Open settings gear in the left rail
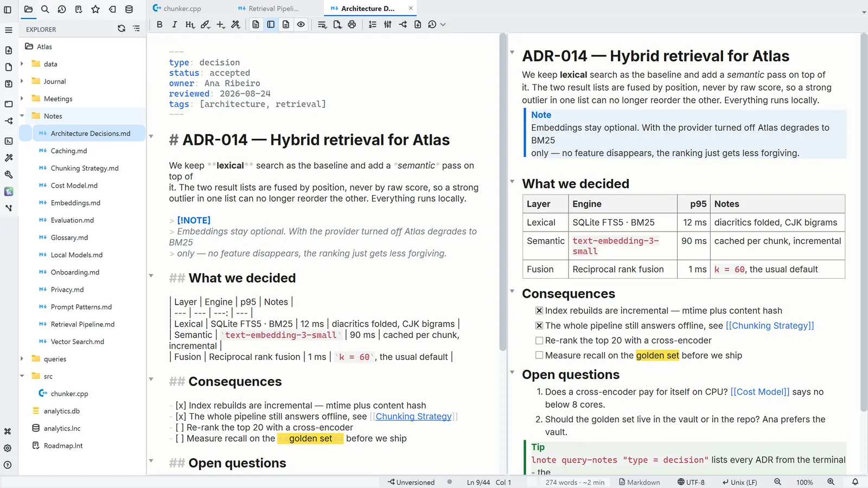868x488 pixels. pyautogui.click(x=8, y=448)
